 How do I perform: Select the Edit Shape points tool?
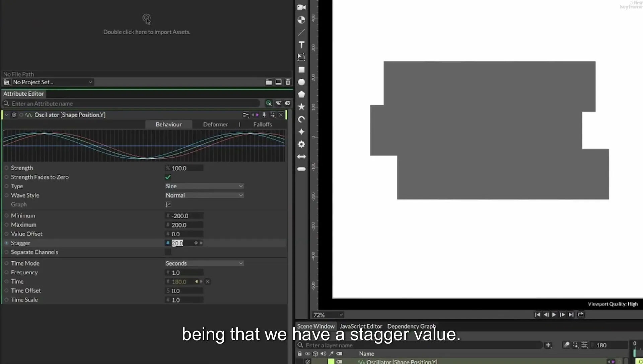(301, 57)
